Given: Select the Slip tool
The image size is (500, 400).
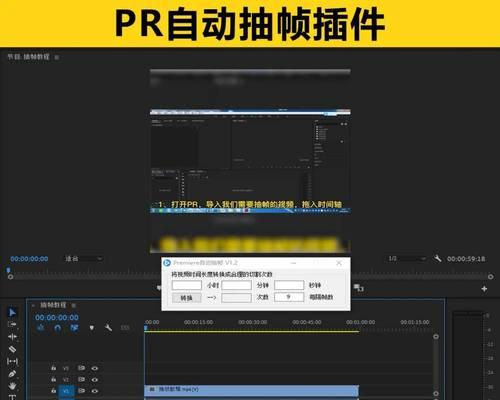Looking at the screenshot, I should (12, 361).
